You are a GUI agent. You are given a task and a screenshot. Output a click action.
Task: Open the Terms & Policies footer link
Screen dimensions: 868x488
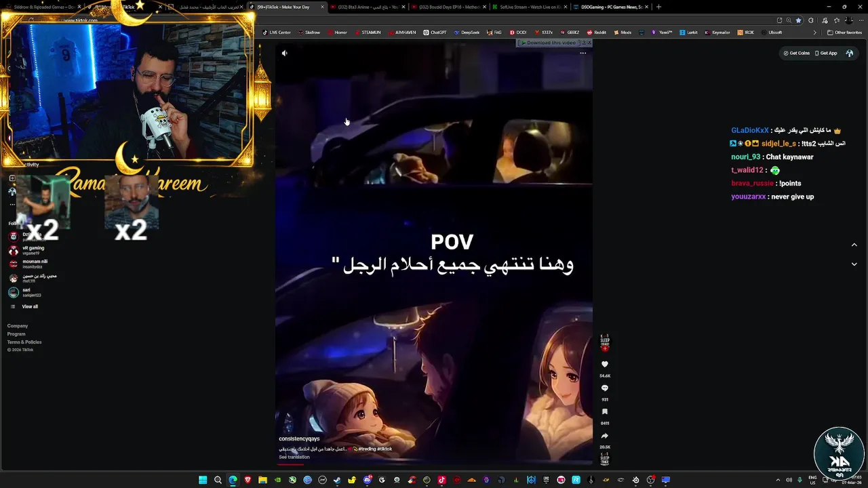pos(24,342)
